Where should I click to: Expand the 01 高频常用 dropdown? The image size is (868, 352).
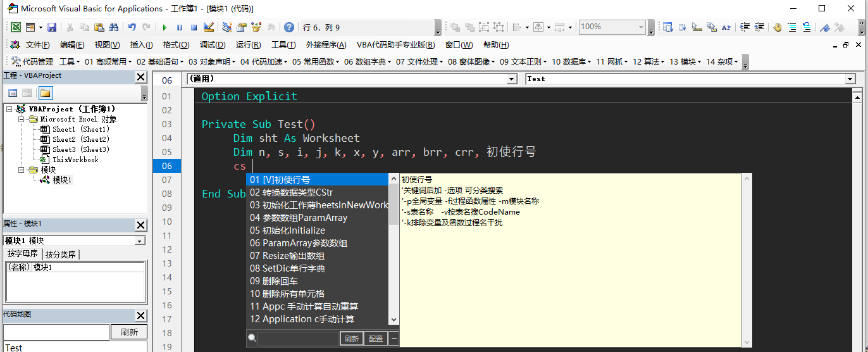(108, 61)
